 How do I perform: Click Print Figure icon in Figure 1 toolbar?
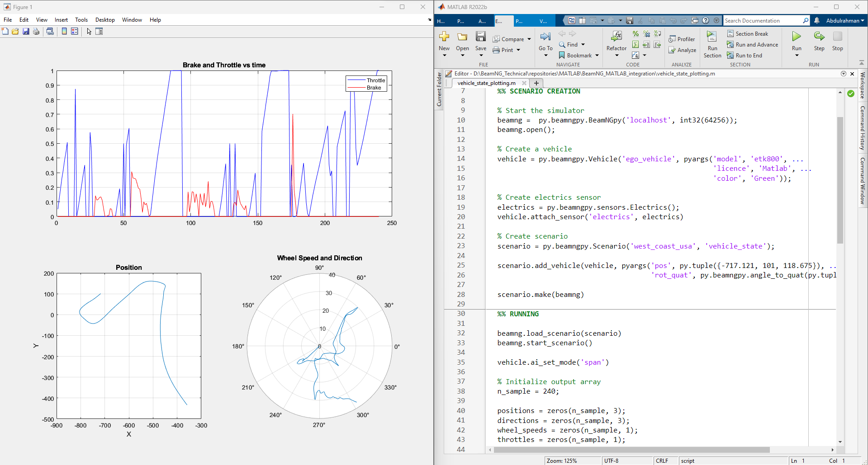[36, 31]
